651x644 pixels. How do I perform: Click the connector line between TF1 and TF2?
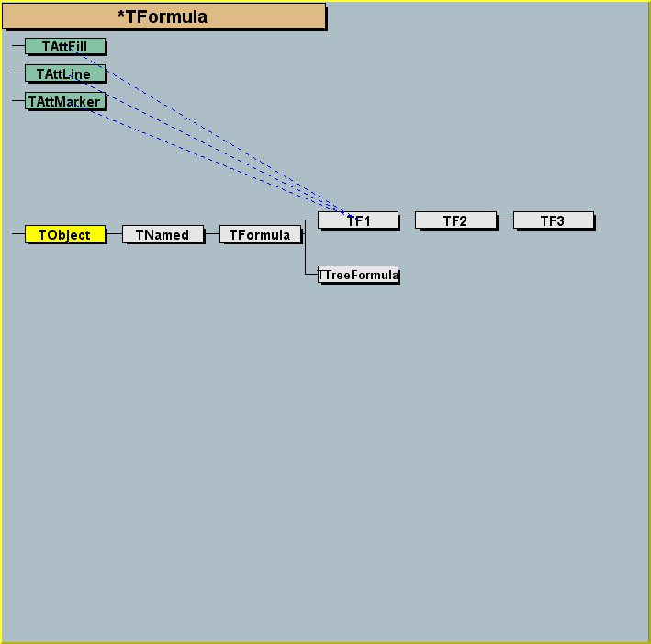tap(407, 220)
